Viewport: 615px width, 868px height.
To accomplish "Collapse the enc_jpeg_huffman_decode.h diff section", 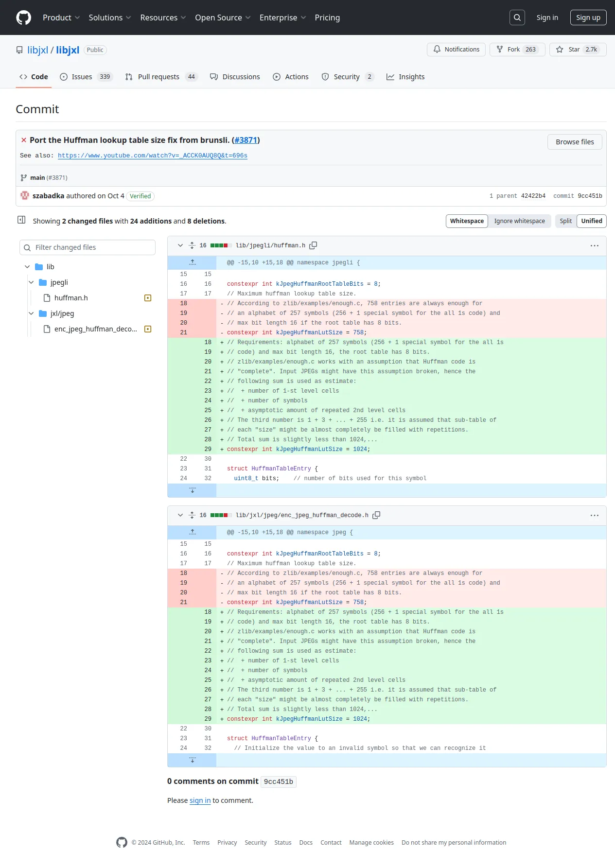I will coord(180,515).
